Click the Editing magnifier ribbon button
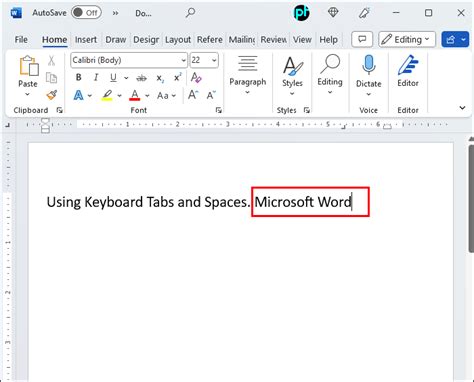 [x=330, y=75]
